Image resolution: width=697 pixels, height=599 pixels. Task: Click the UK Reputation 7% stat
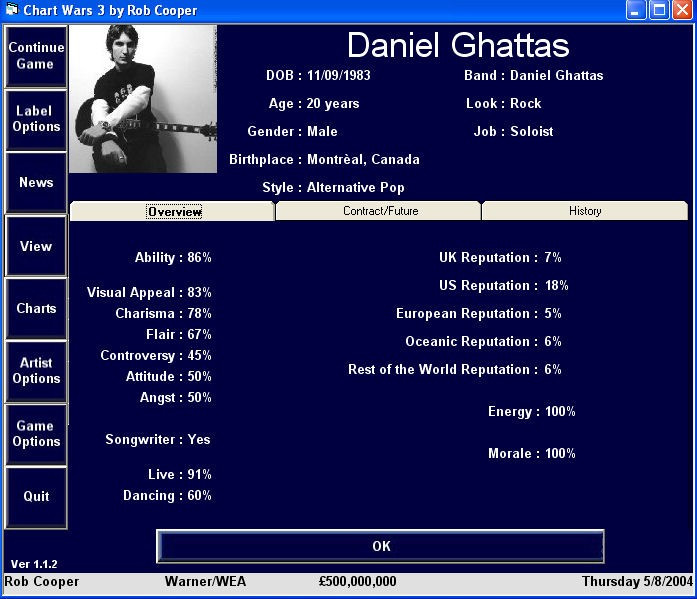501,257
